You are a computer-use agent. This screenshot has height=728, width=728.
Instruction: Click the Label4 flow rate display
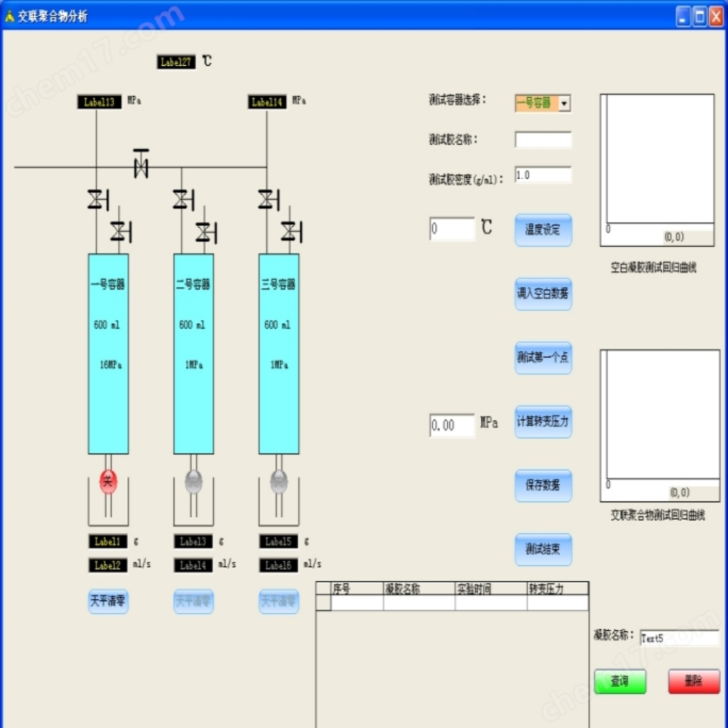(x=193, y=565)
